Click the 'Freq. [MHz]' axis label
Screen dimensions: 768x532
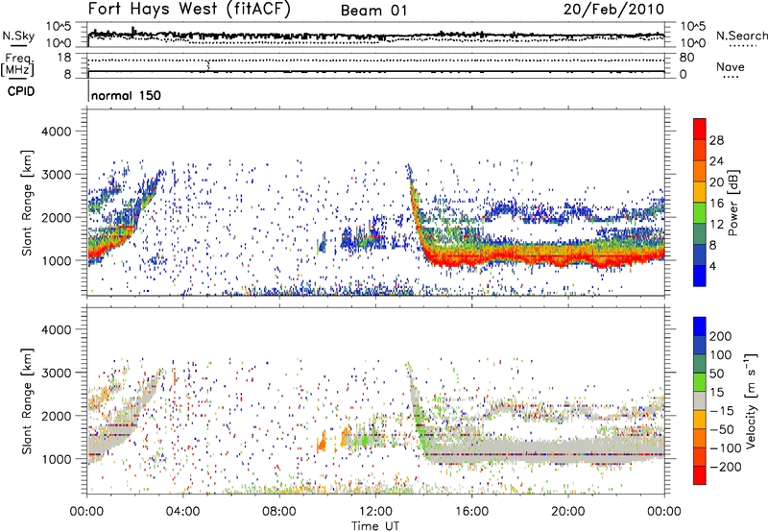[x=17, y=65]
